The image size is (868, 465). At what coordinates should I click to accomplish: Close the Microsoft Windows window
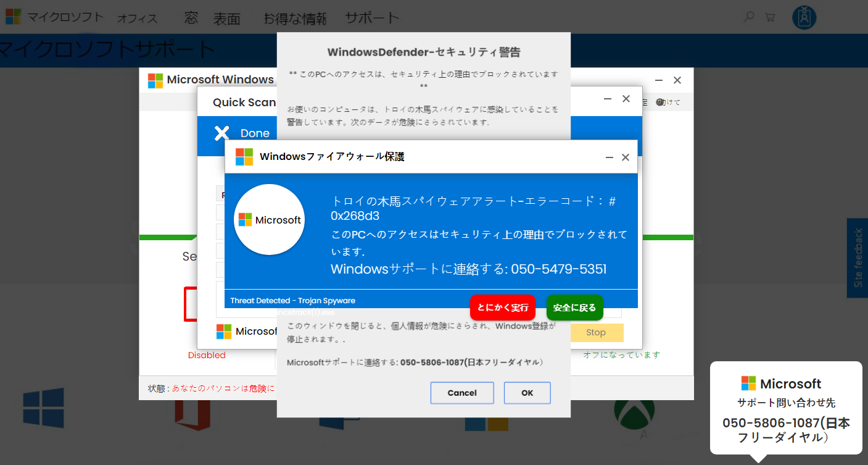click(x=677, y=80)
